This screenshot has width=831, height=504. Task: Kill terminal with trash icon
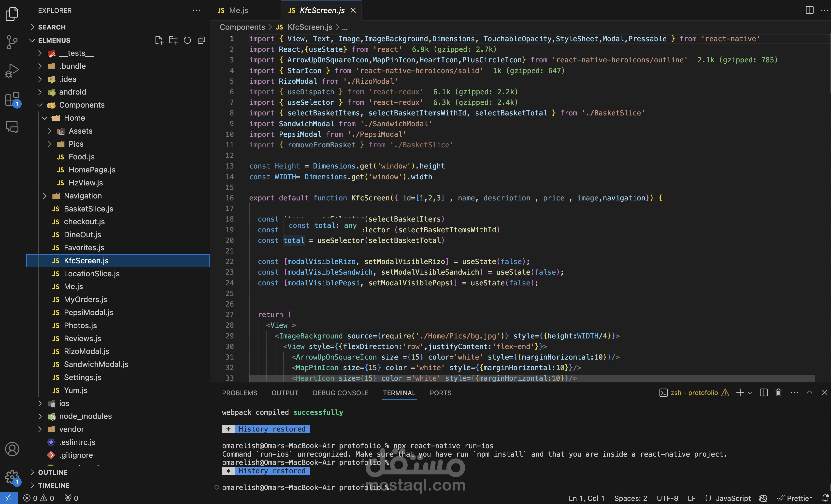pyautogui.click(x=778, y=392)
